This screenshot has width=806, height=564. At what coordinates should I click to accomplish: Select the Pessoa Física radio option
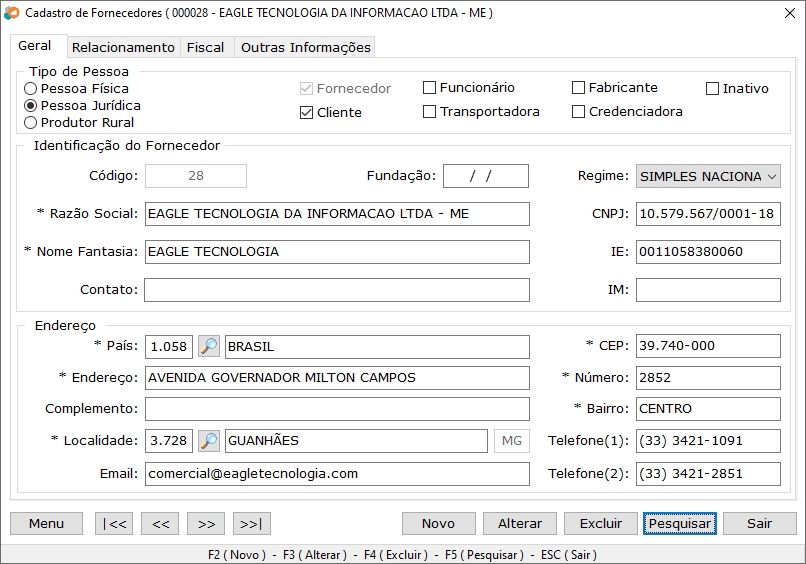click(31, 89)
